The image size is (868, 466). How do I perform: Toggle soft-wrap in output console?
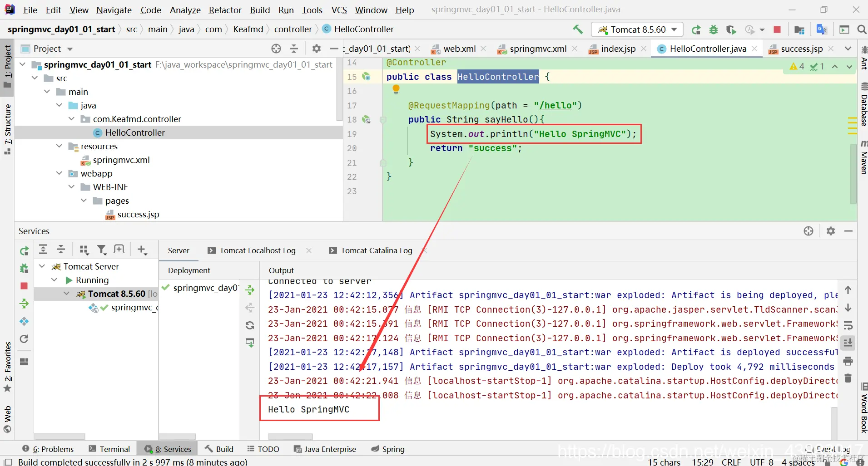pos(848,325)
